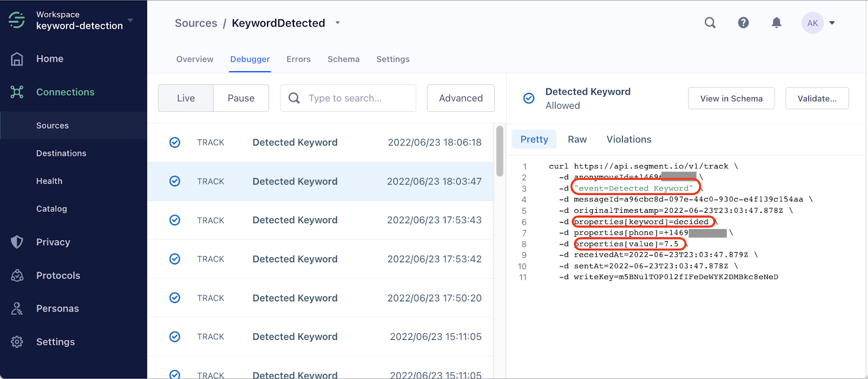
Task: Select the Pretty view tab
Action: (x=534, y=140)
